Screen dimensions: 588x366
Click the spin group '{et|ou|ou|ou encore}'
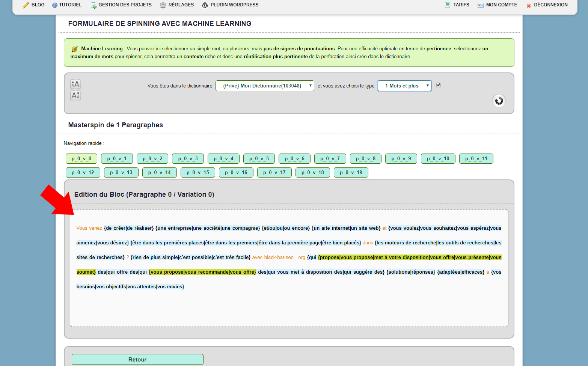pyautogui.click(x=286, y=228)
